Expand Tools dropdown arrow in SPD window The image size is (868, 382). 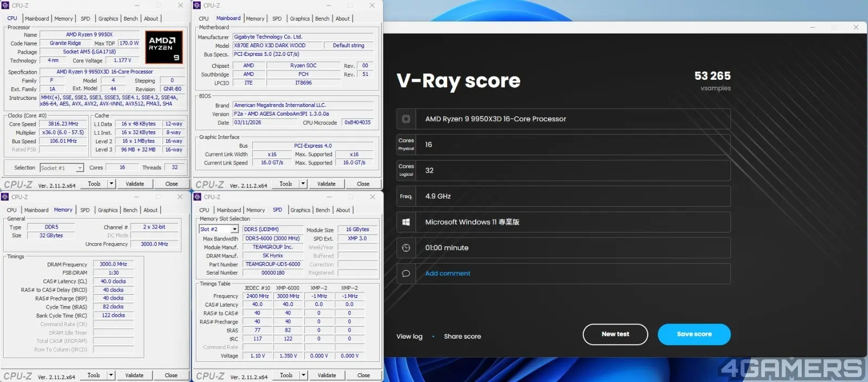point(303,375)
